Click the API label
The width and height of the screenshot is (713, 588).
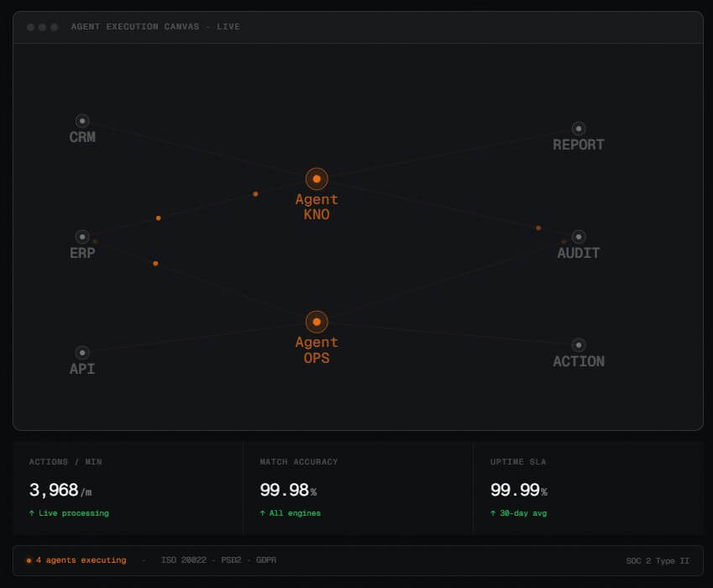click(82, 369)
